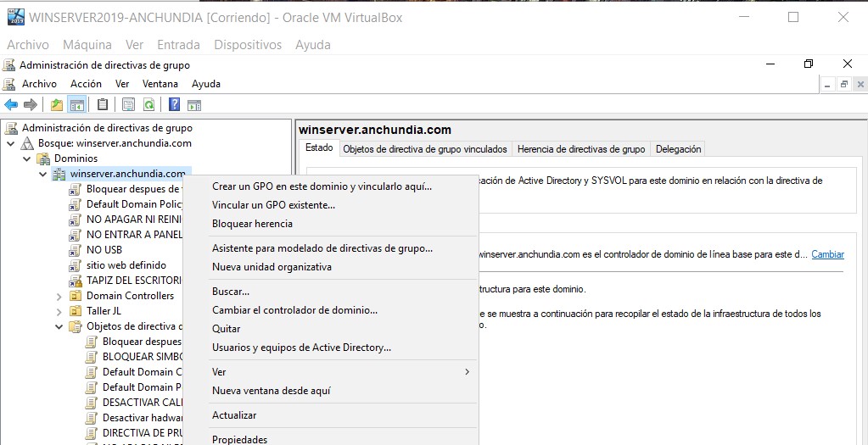Screen dimensions: 868x445
Task: Expand the Taller JL node
Action: click(59, 311)
